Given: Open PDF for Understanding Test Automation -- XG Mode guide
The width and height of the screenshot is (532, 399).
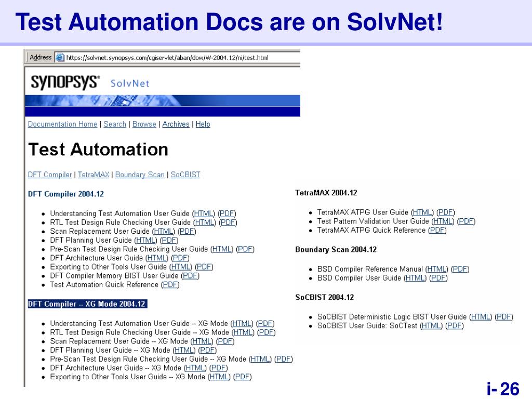Looking at the screenshot, I should click(265, 323).
